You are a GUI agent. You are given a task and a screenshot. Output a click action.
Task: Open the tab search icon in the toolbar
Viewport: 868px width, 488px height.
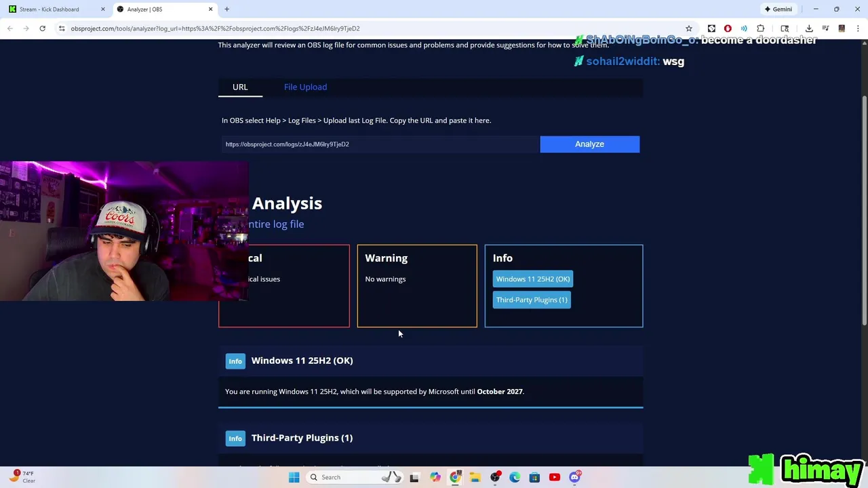point(785,28)
